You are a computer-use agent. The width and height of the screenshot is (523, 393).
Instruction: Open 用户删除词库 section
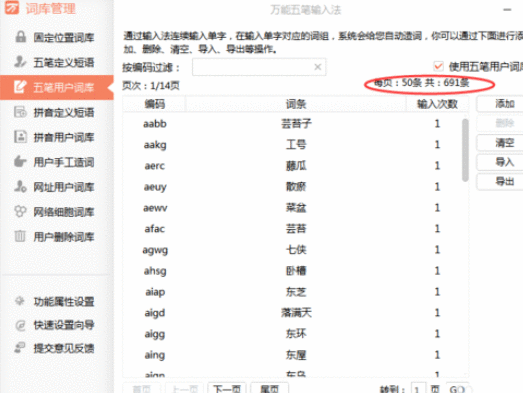coord(57,237)
